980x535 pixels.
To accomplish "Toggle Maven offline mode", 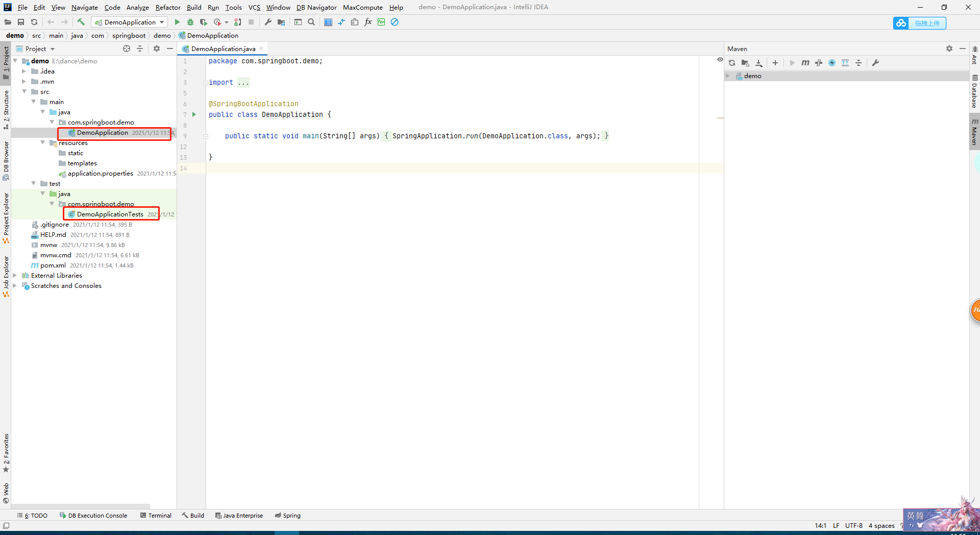I will tap(819, 63).
